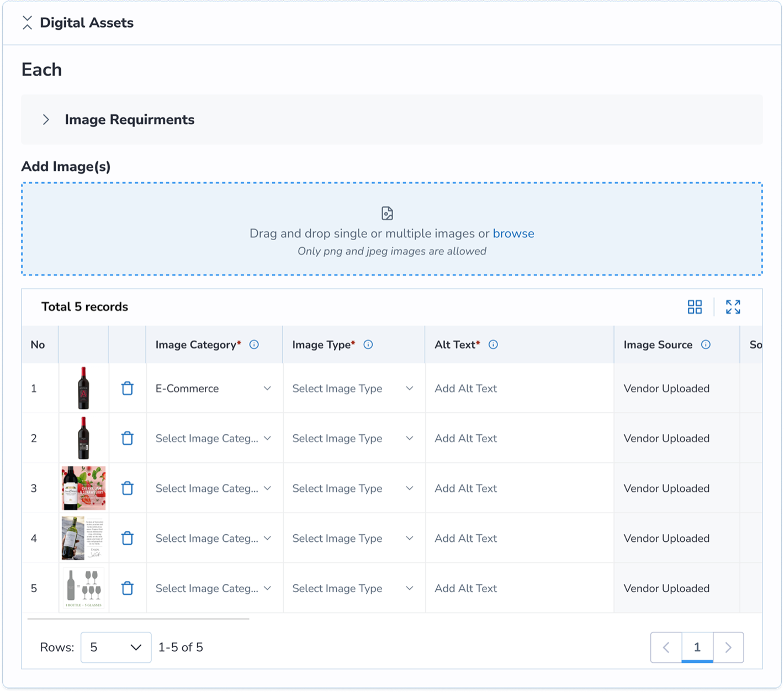This screenshot has width=784, height=692.
Task: Expand the Image Requirments panel
Action: click(x=46, y=120)
